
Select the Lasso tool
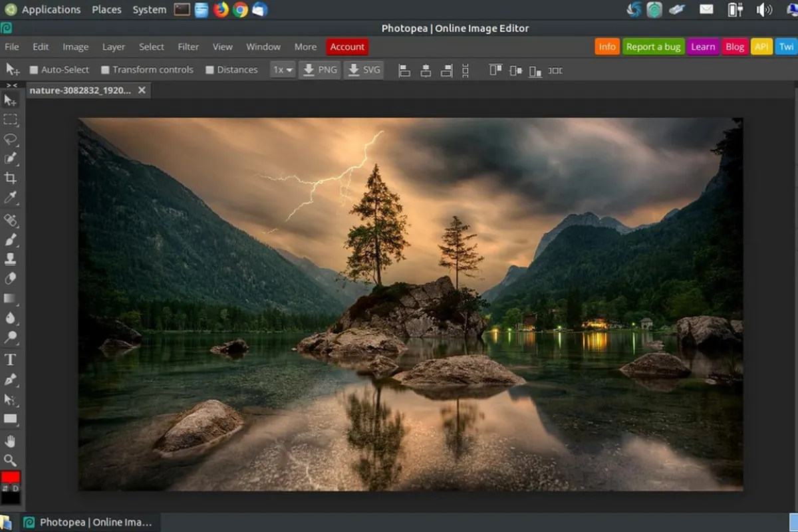10,139
